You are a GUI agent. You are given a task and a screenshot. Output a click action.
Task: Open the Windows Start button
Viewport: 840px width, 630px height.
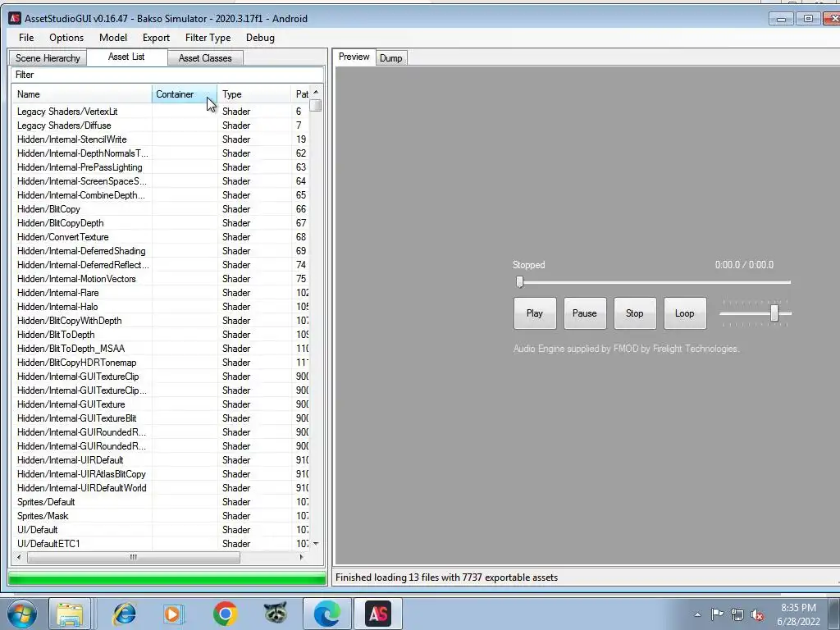click(21, 614)
